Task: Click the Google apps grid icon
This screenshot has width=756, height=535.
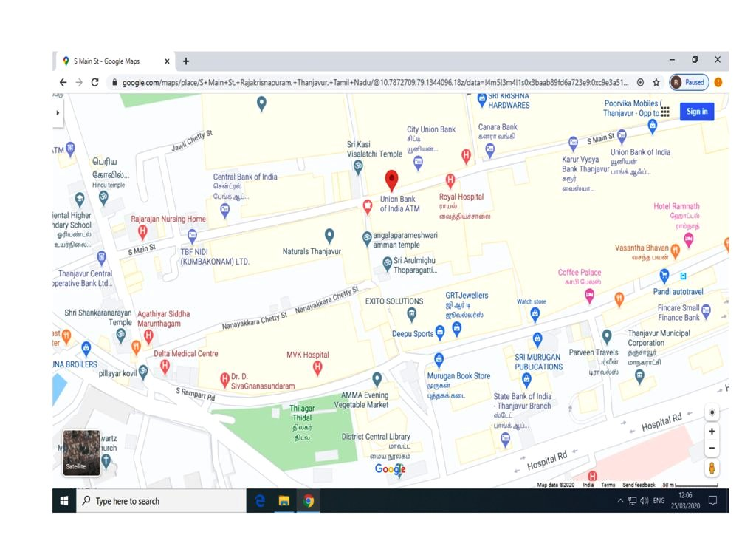Action: coord(665,112)
